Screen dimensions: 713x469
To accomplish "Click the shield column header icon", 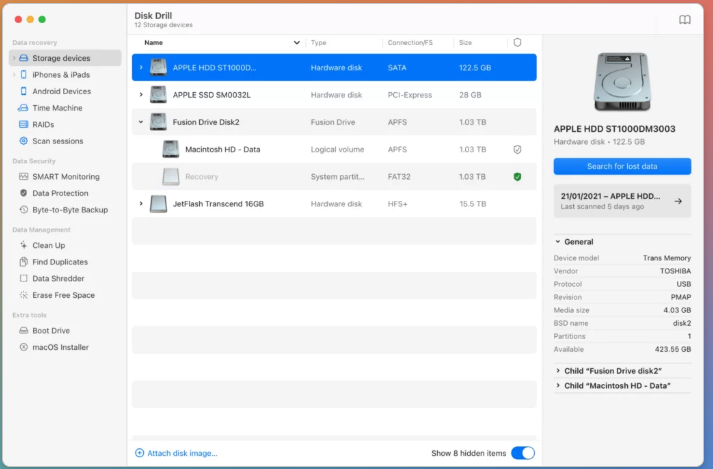I will 517,42.
